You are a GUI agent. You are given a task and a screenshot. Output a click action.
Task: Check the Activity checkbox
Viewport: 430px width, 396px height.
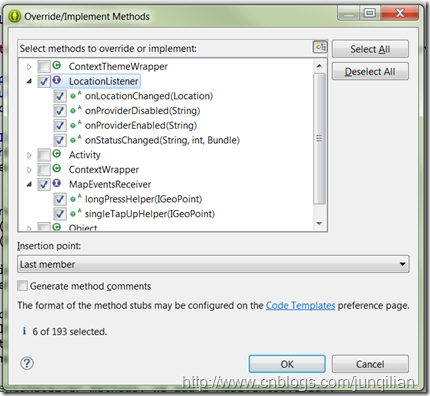(x=44, y=155)
